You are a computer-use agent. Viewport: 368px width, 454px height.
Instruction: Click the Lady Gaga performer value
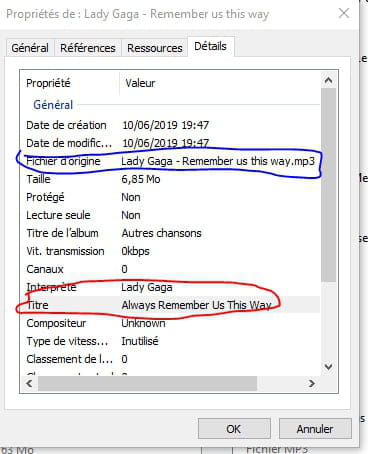pyautogui.click(x=147, y=287)
